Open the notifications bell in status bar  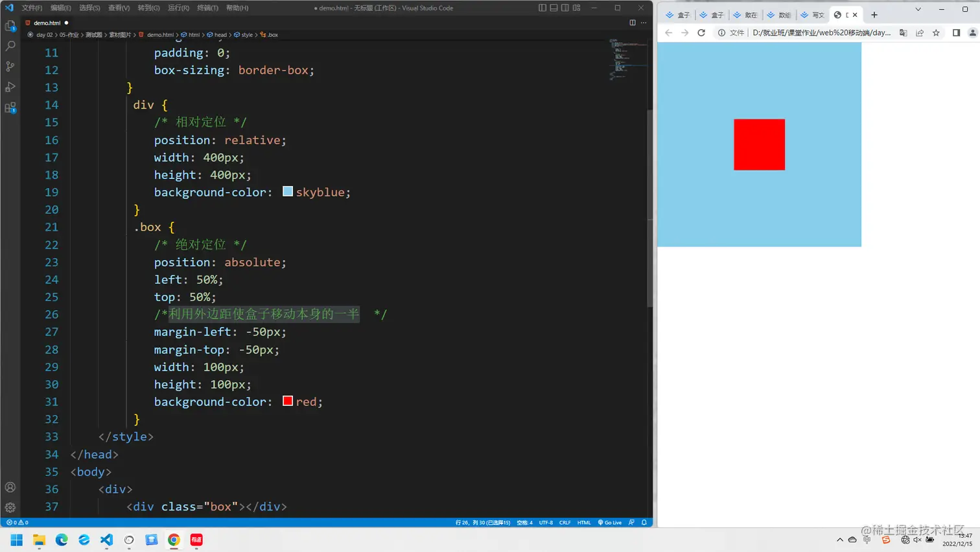point(644,522)
